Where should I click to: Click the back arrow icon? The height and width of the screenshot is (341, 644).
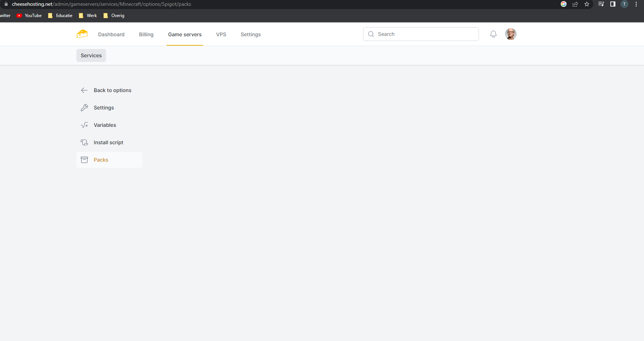click(x=84, y=90)
